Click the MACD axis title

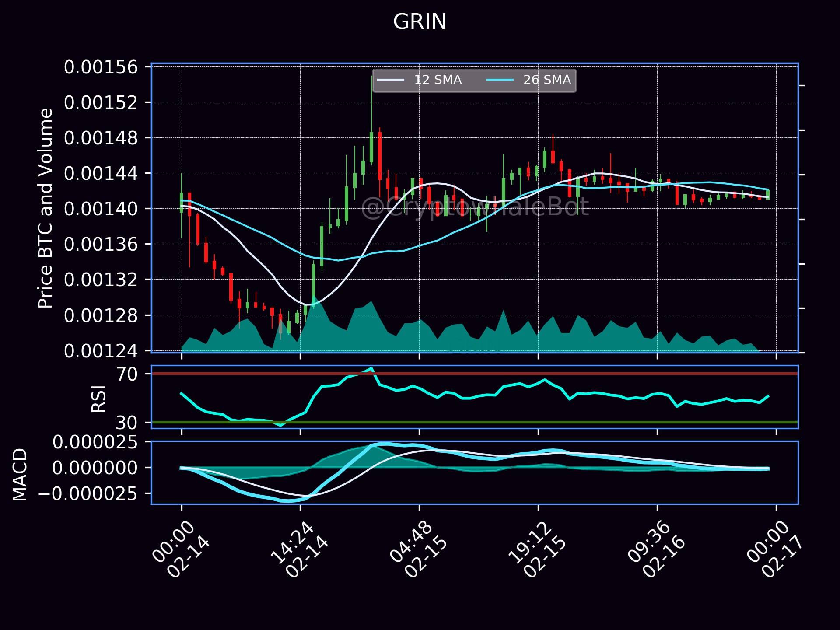click(x=20, y=475)
